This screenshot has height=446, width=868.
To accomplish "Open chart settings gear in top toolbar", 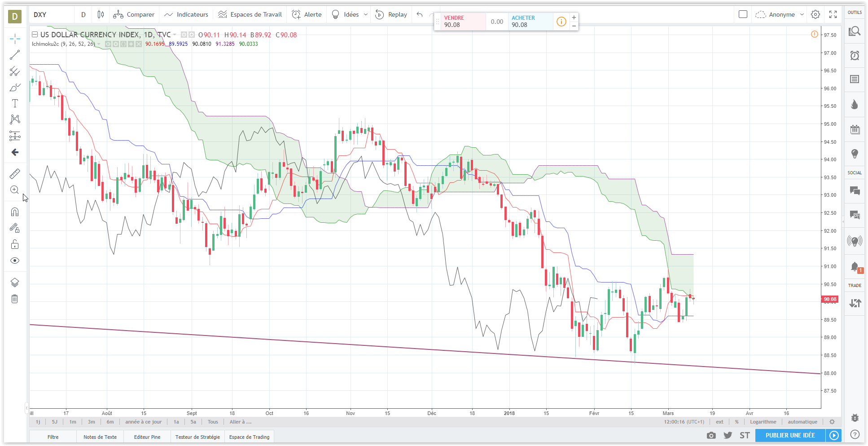I will 815,14.
